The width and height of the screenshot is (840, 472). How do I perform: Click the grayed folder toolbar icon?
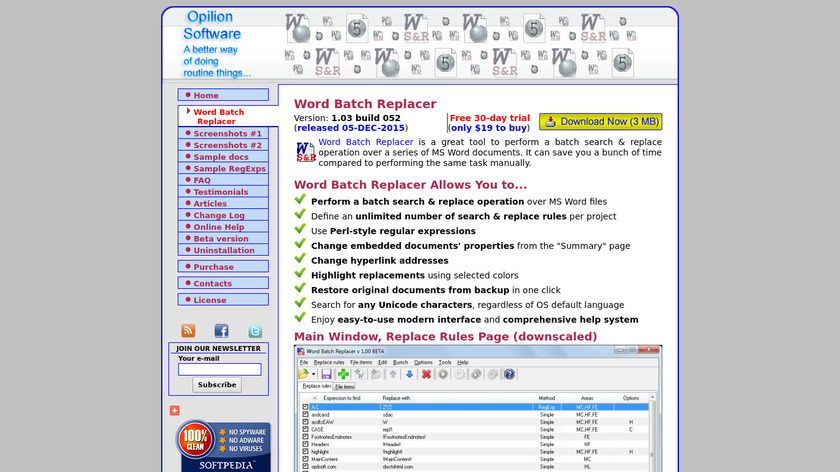click(x=376, y=374)
